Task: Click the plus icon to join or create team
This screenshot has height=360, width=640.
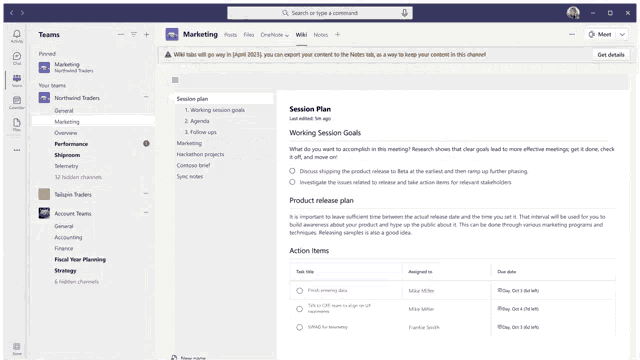Action: point(147,35)
